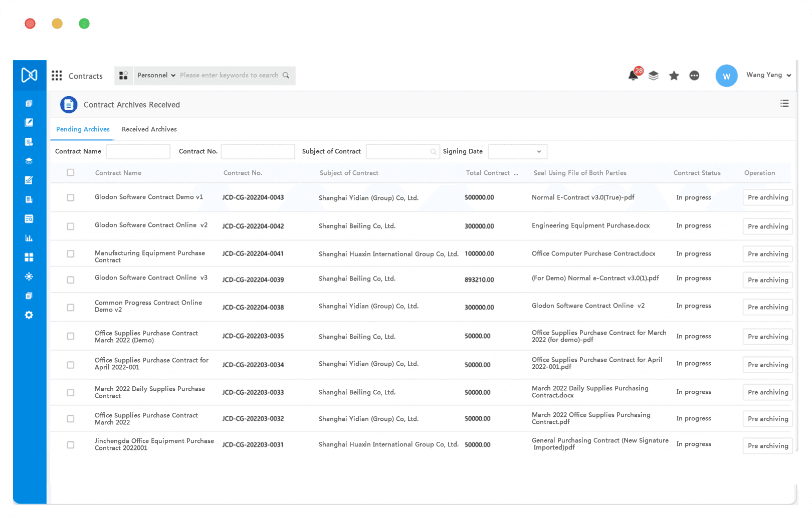Click Normal E-Contract v3.0(True)-pdf file

click(583, 197)
